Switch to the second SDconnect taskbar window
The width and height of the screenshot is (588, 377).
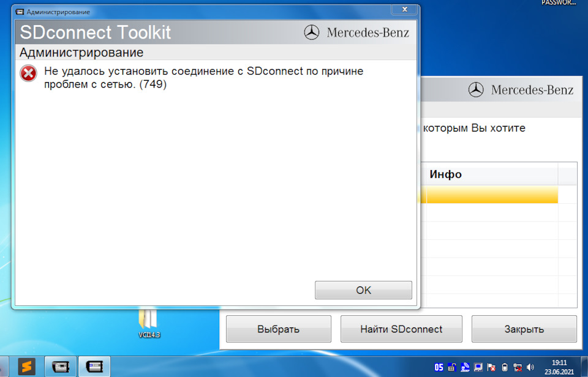click(94, 367)
